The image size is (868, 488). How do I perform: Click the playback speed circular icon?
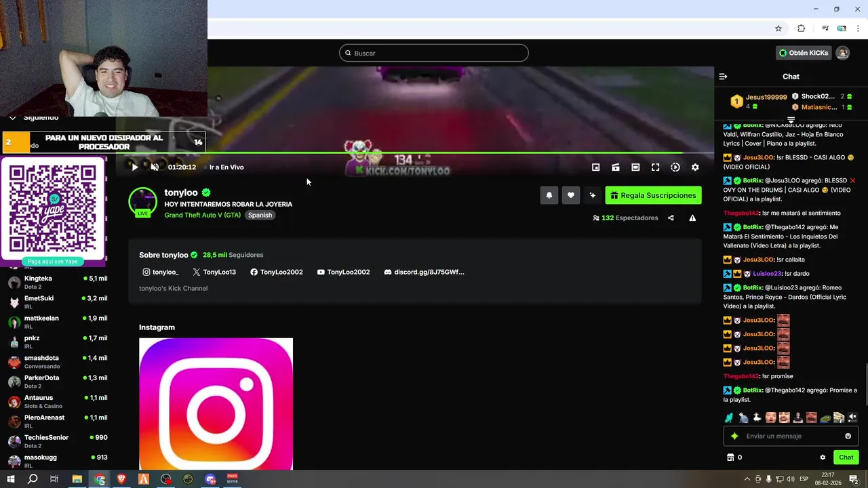[675, 167]
